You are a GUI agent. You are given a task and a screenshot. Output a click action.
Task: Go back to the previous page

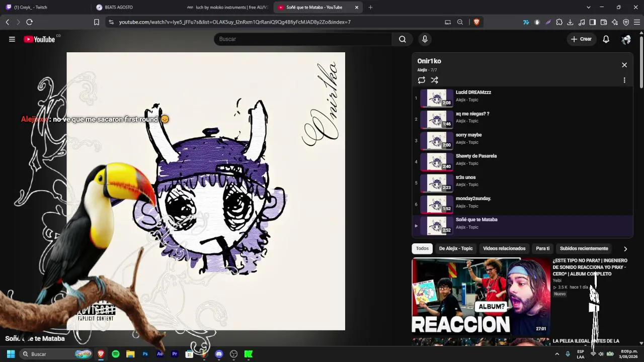[x=8, y=22]
